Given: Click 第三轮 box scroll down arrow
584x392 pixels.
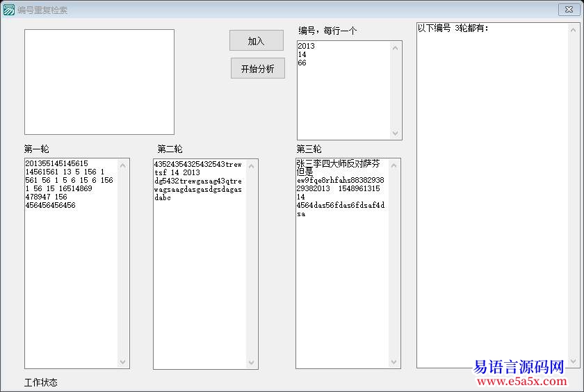Looking at the screenshot, I should [394, 361].
